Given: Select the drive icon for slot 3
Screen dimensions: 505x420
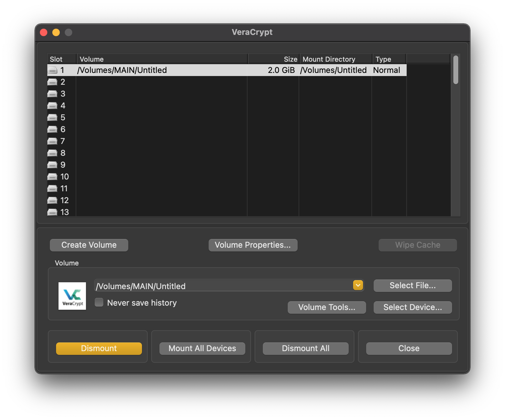Looking at the screenshot, I should pos(52,94).
